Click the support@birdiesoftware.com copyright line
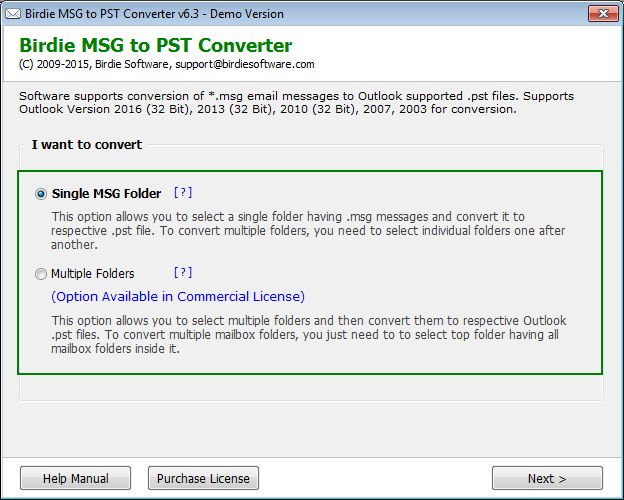The width and height of the screenshot is (624, 500). [167, 64]
